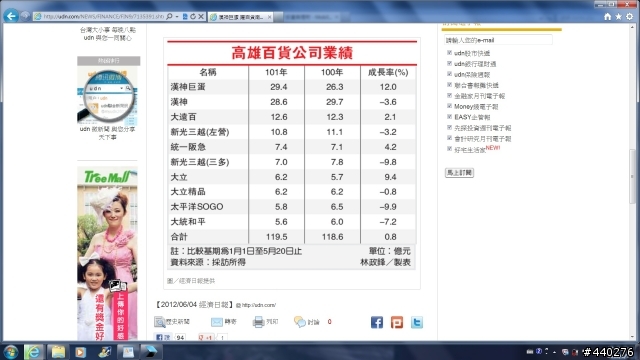Click the 討論 discussion bubble icon
640x360 pixels.
click(x=300, y=322)
